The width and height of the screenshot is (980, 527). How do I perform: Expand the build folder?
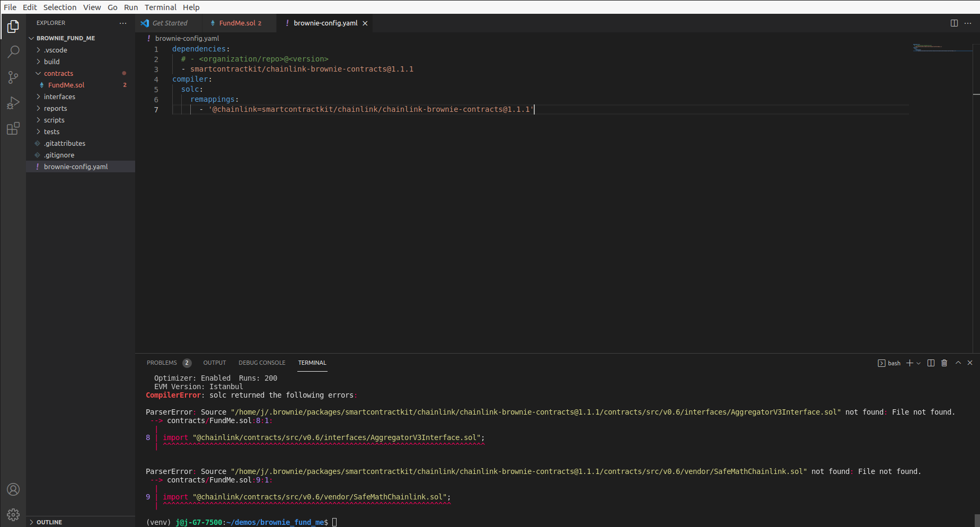(x=81, y=62)
